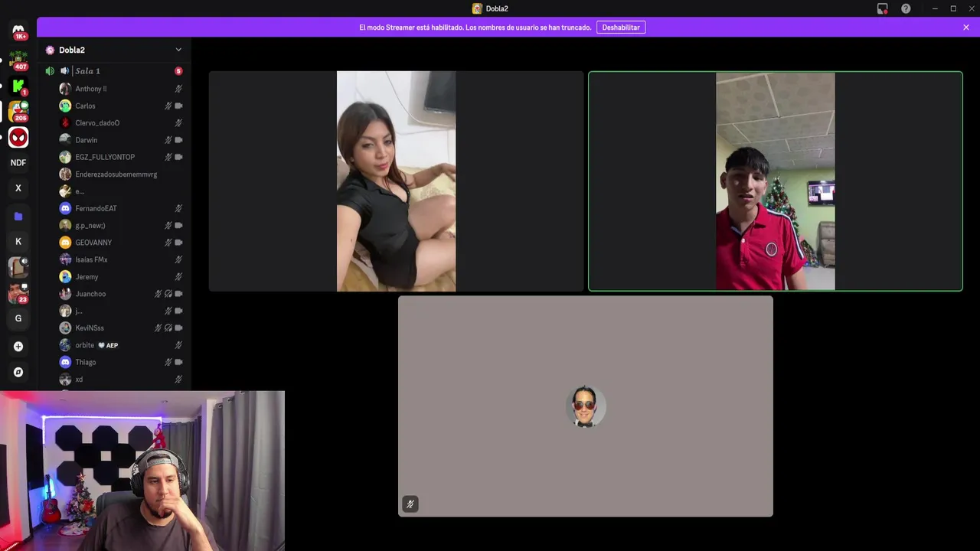Open Discover servers compass icon
The height and width of the screenshot is (551, 980).
[18, 372]
